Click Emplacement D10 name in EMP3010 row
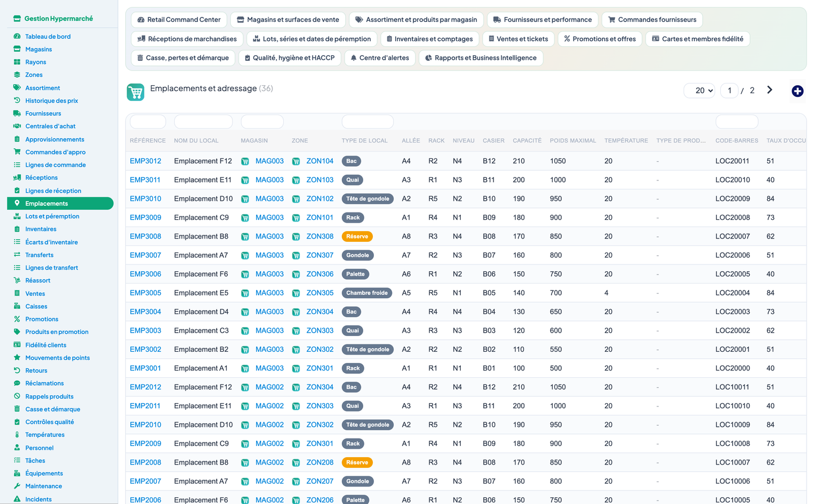 204,198
